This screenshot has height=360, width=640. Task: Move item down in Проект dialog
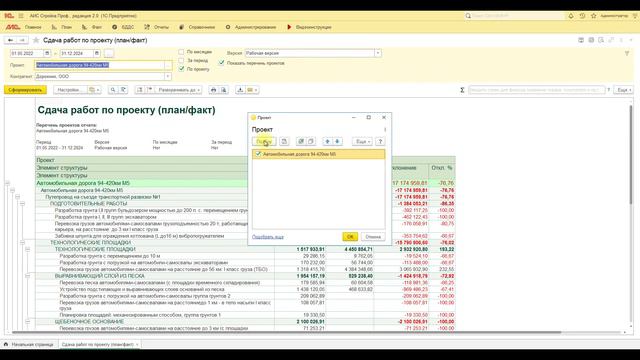[x=338, y=142]
